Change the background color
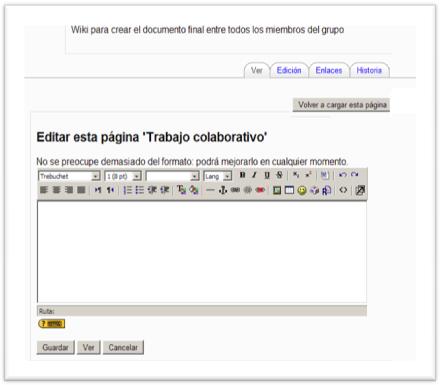Screen dimensions: 441x385 pos(194,190)
